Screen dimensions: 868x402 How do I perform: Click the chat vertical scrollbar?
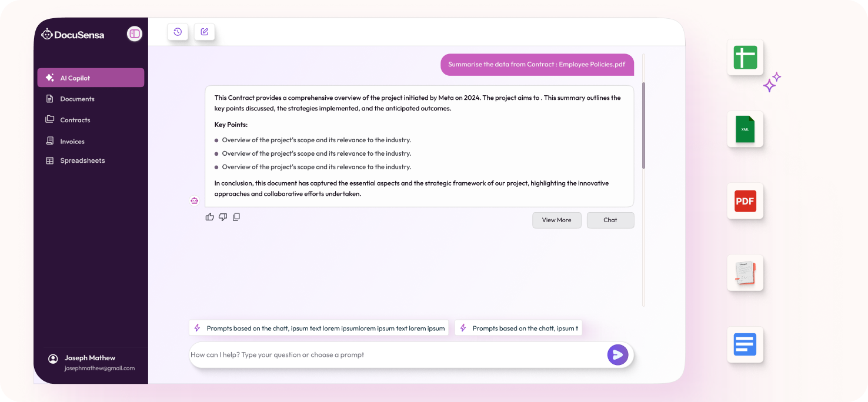tap(644, 125)
